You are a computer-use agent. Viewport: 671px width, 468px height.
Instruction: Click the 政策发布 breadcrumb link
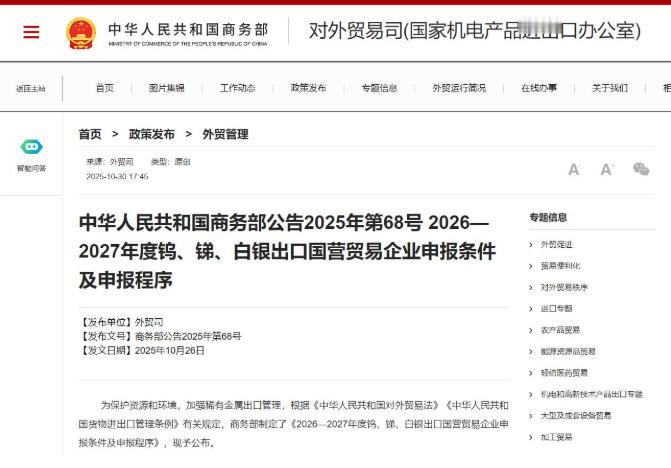tap(151, 134)
